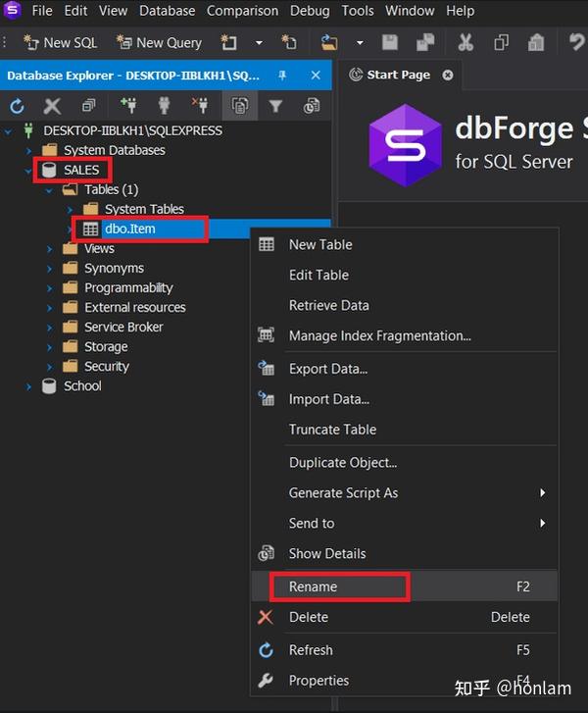Collapse the Tables (1) folder
This screenshot has width=588, height=713.
[x=50, y=190]
